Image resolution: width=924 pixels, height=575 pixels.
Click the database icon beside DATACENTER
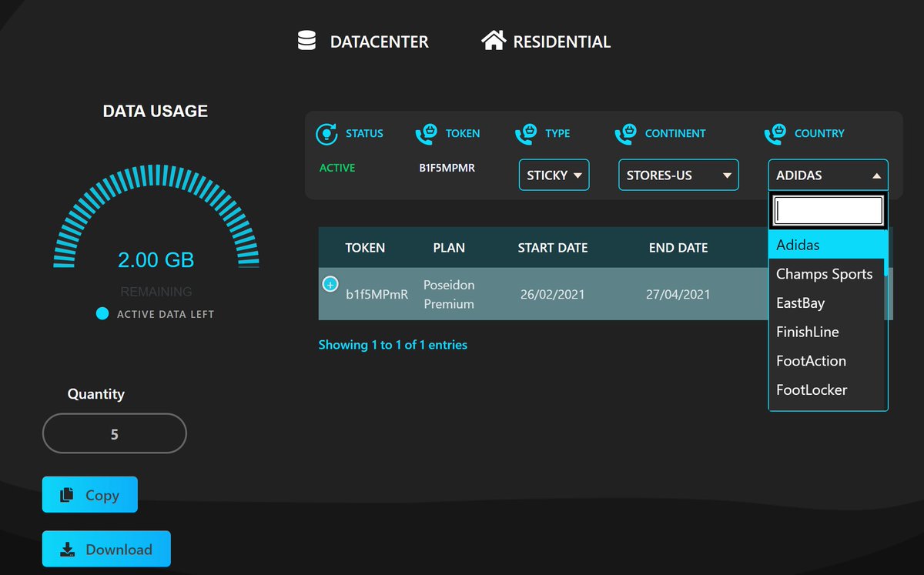click(306, 41)
